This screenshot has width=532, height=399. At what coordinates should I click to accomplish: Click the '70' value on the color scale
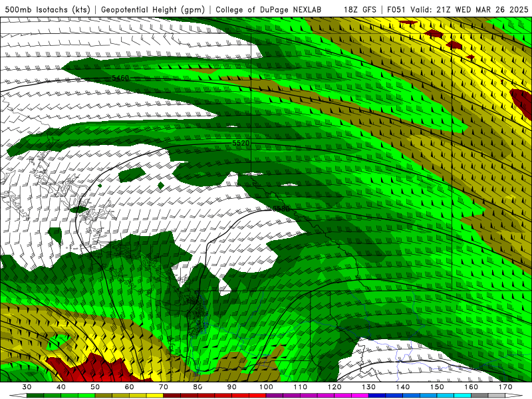coord(164,387)
